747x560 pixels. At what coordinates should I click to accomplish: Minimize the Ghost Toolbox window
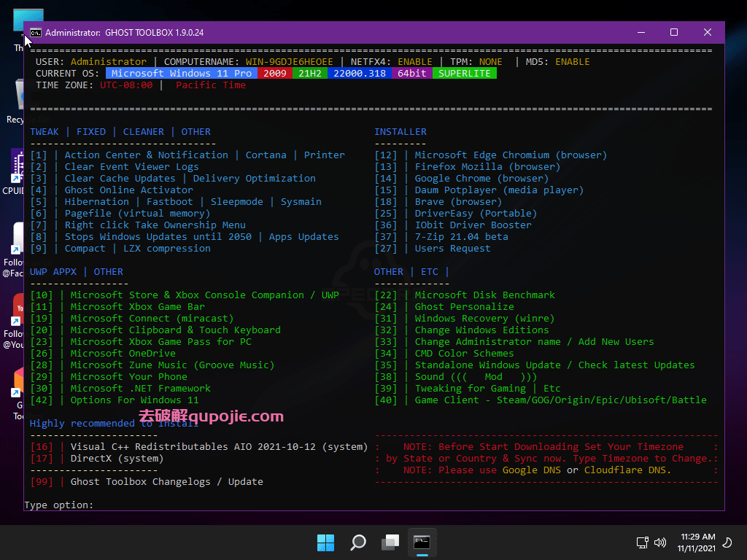(641, 32)
